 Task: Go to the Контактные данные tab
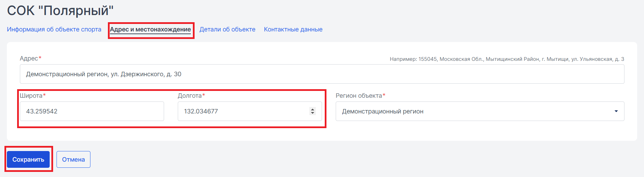[x=293, y=29]
